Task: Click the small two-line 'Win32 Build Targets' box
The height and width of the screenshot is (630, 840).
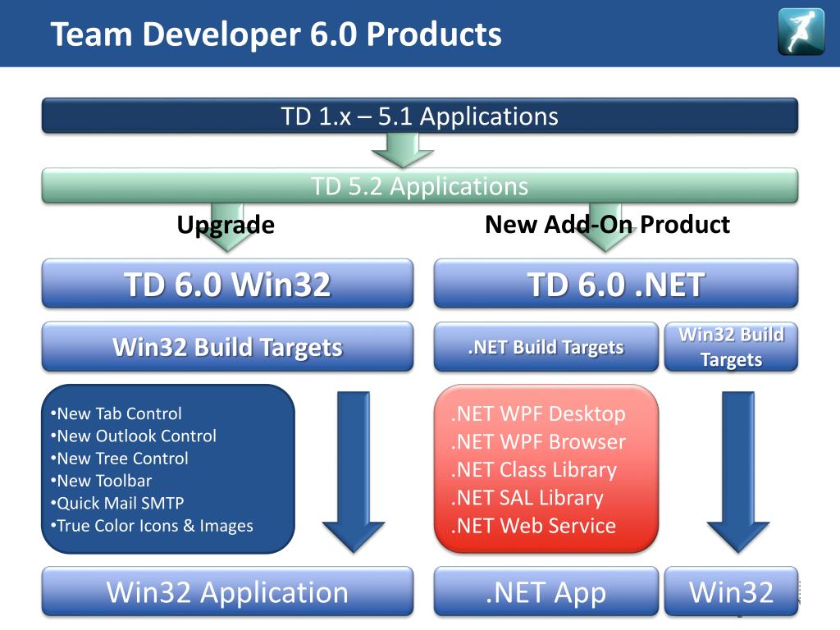Action: [x=731, y=347]
